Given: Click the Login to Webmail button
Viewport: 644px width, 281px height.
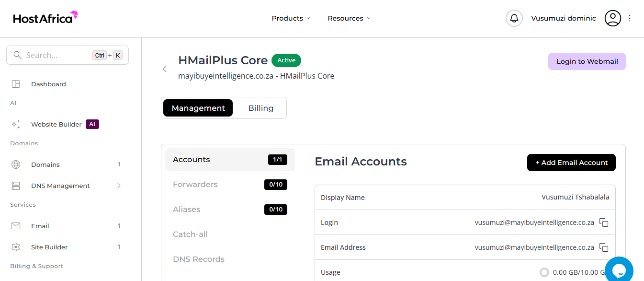Looking at the screenshot, I should click(x=587, y=61).
